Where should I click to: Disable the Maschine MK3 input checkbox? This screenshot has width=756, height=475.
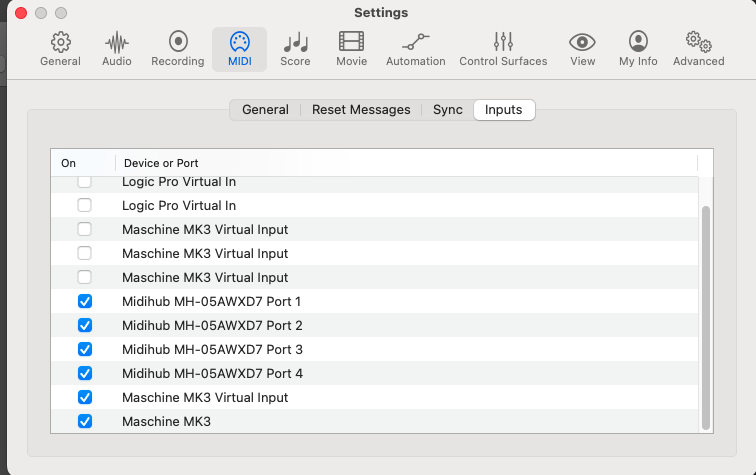click(85, 421)
